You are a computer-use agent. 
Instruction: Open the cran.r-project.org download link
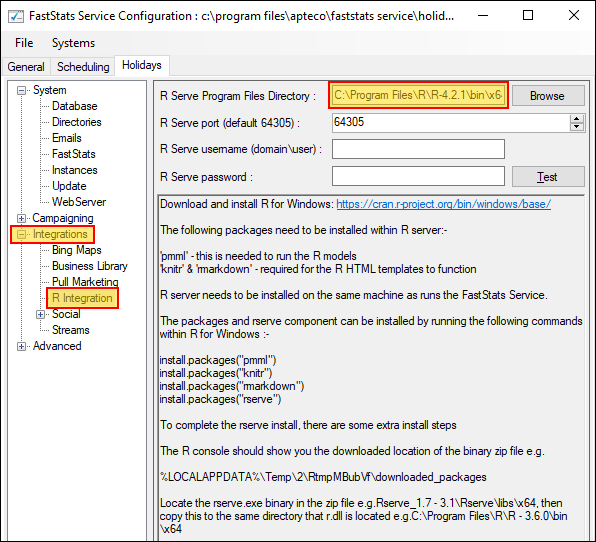tap(444, 204)
